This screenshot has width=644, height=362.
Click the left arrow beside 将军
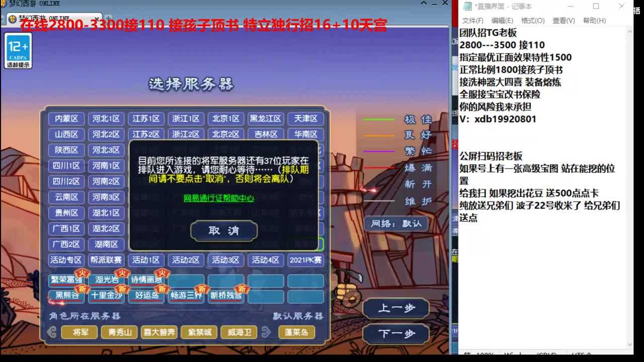[52, 332]
